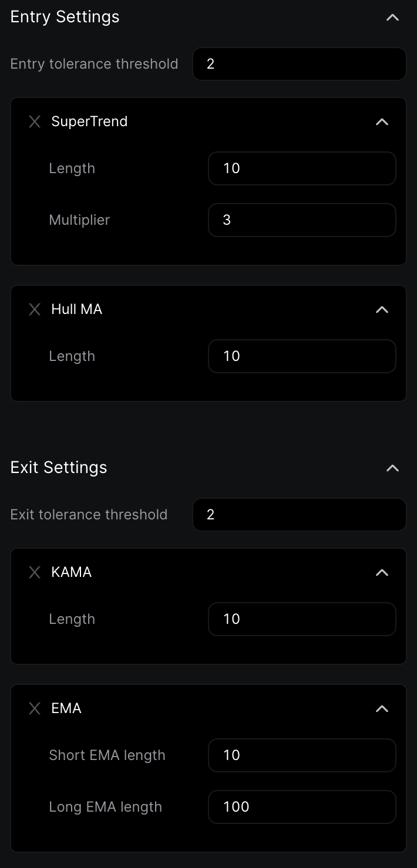Collapse the Entry Settings section

pyautogui.click(x=392, y=18)
